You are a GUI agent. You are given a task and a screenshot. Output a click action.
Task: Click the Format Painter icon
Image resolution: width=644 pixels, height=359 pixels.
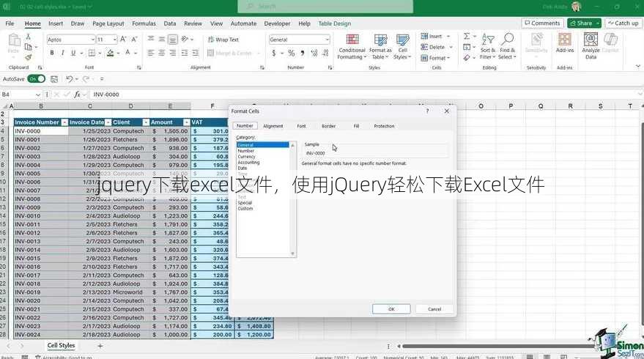coord(28,58)
